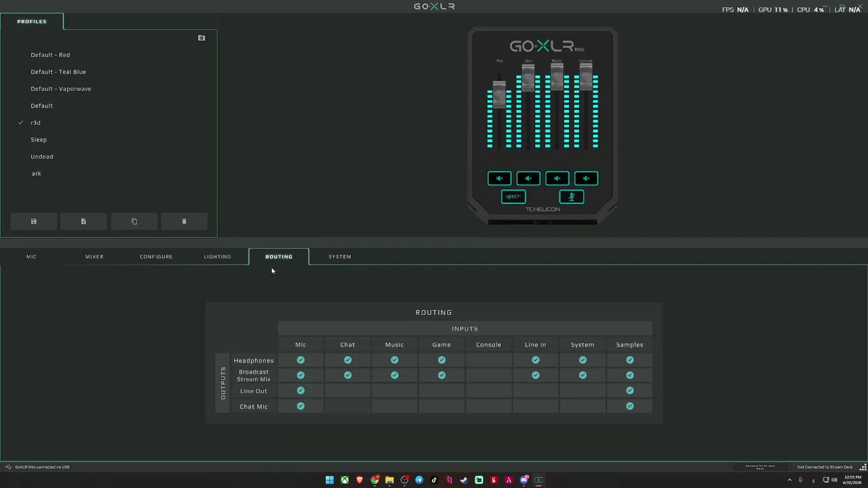Click the cough mic mute button on device
Screen dimensions: 868x488
pos(572,197)
